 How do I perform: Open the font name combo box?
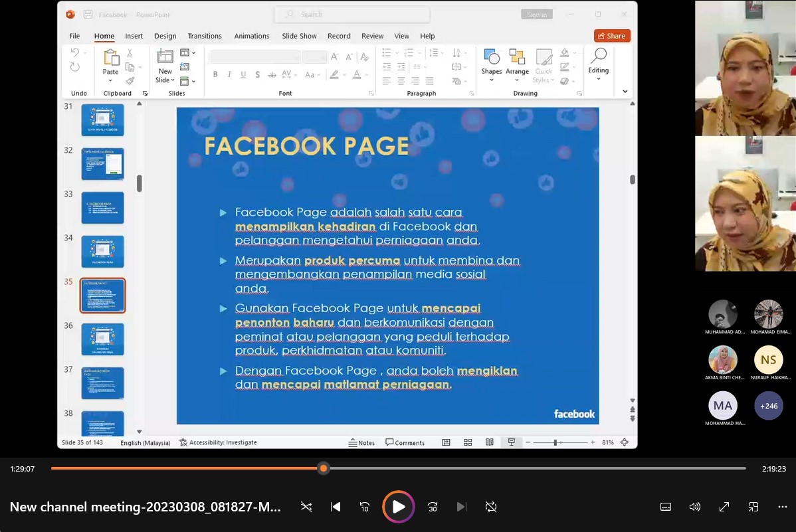point(255,57)
